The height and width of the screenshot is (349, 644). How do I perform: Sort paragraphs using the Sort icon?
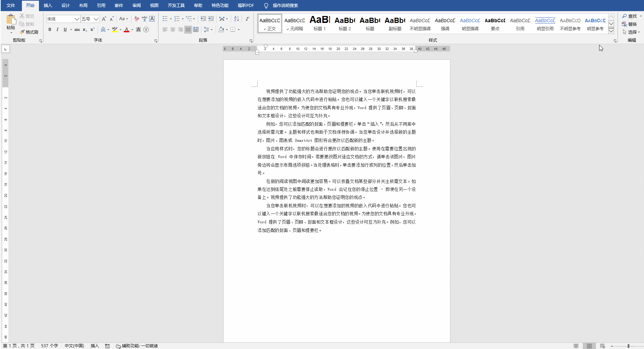coord(236,19)
